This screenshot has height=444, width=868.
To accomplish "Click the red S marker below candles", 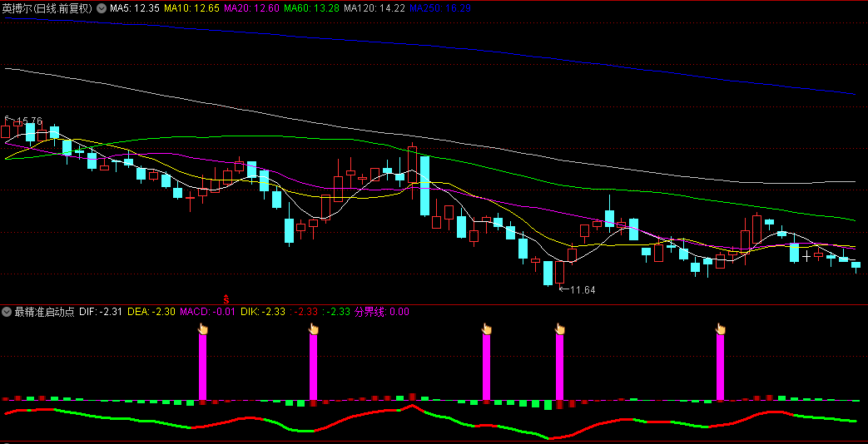I will [226, 299].
